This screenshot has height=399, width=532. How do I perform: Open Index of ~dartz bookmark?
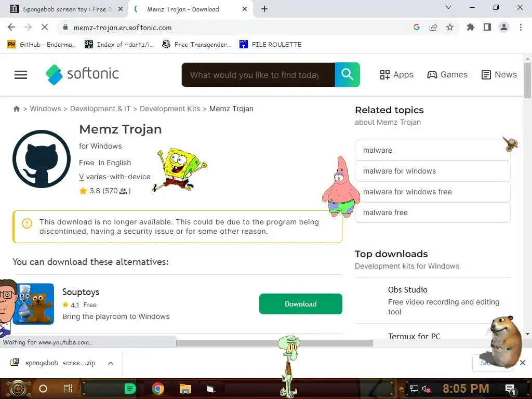(x=119, y=45)
